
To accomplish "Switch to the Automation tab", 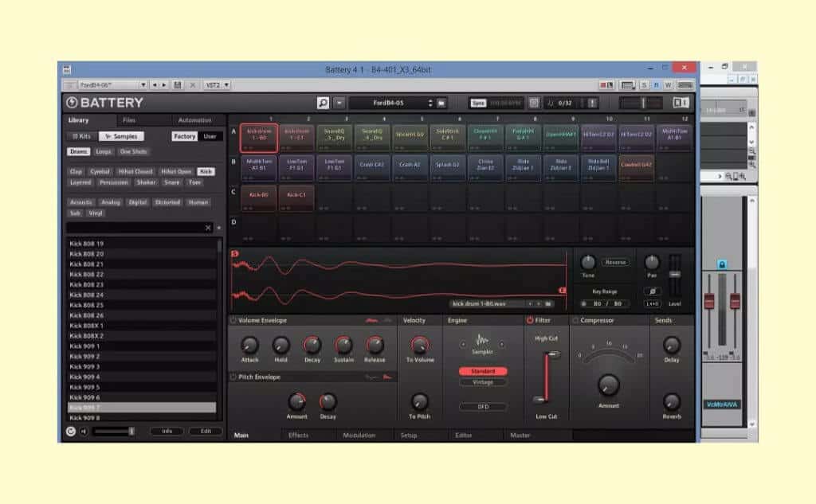I will 194,120.
